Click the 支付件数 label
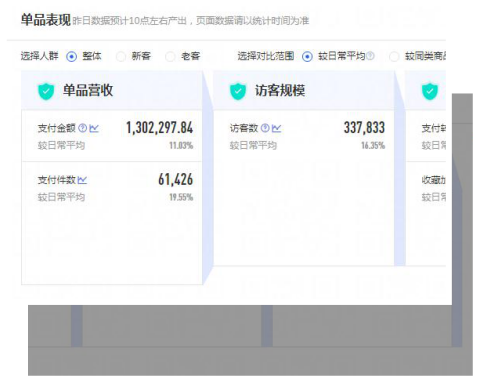Image resolution: width=479 pixels, height=382 pixels. pyautogui.click(x=57, y=180)
